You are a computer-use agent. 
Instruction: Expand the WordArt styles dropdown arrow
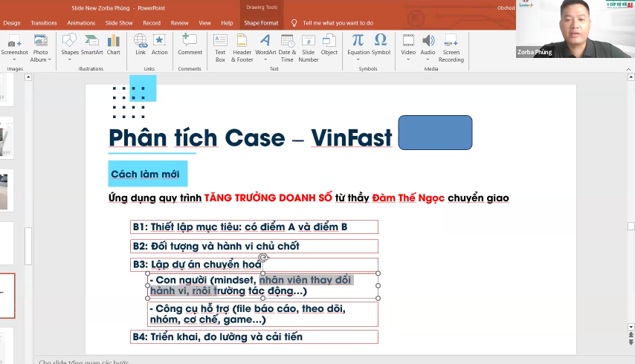pos(265,59)
